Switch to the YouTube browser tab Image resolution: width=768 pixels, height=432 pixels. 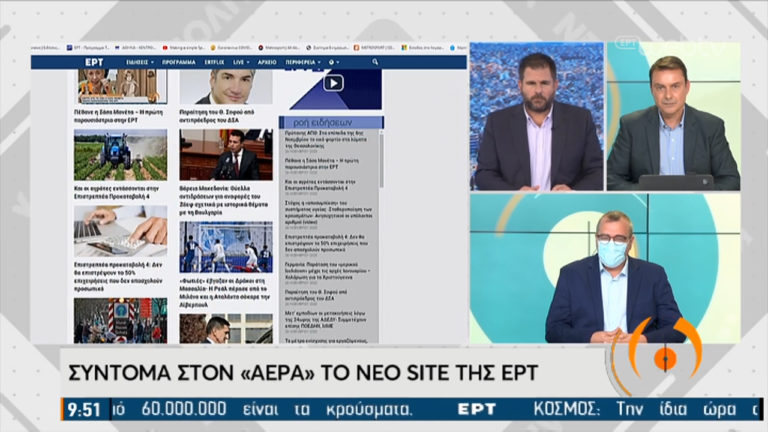click(184, 48)
